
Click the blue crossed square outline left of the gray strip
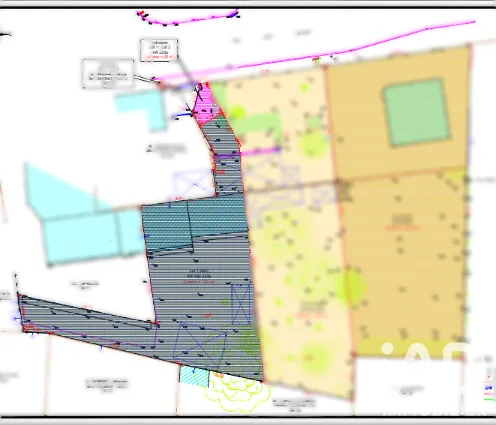coord(193,184)
